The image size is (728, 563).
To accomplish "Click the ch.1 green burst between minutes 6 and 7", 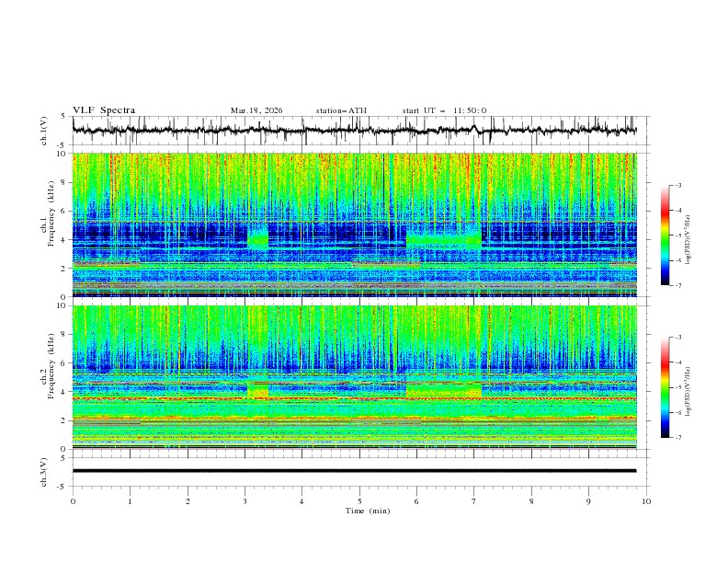I will (x=444, y=240).
